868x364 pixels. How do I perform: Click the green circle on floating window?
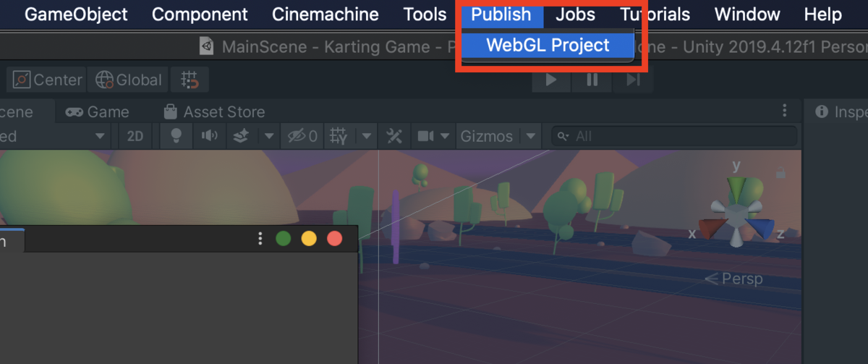(283, 238)
